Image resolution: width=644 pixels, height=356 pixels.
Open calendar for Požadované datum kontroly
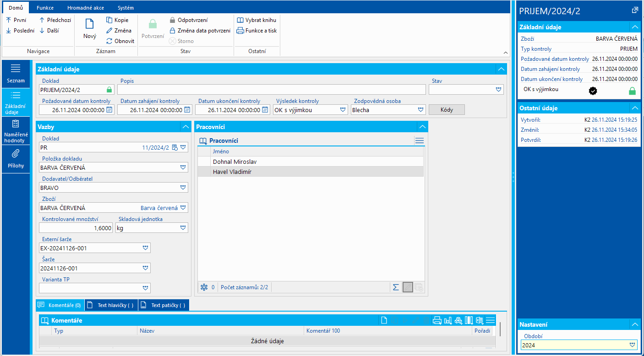coord(109,110)
